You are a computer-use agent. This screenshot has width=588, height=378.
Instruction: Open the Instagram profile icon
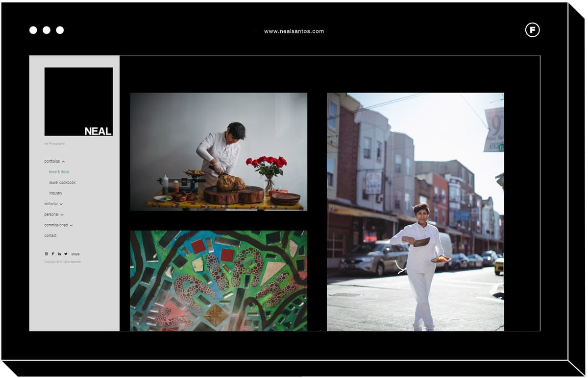(x=47, y=254)
